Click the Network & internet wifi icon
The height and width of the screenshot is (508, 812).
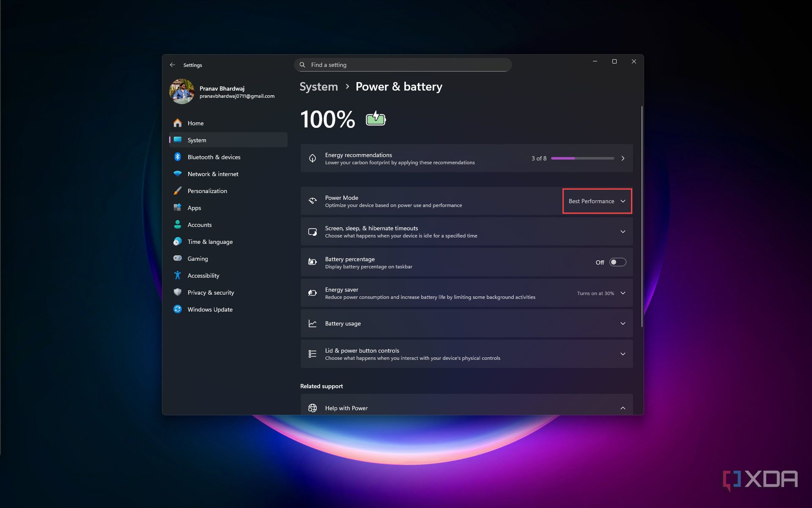[x=178, y=174]
